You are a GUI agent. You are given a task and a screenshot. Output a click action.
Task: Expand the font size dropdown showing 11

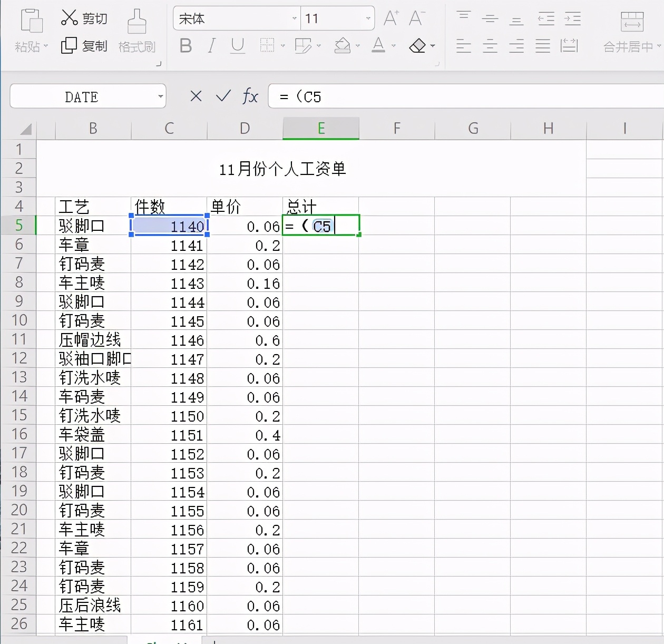pos(368,18)
